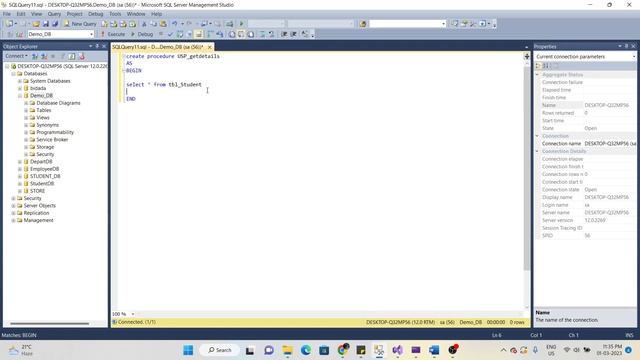Click Object Explorer Filter icon
This screenshot has height=360, width=640.
(62, 56)
